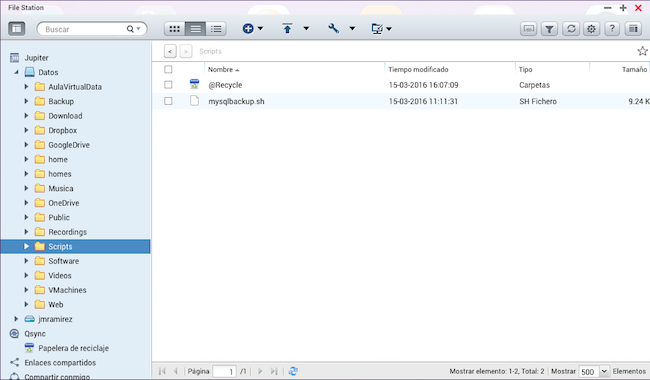Switch to list view mode
The image size is (650, 380).
tap(195, 29)
